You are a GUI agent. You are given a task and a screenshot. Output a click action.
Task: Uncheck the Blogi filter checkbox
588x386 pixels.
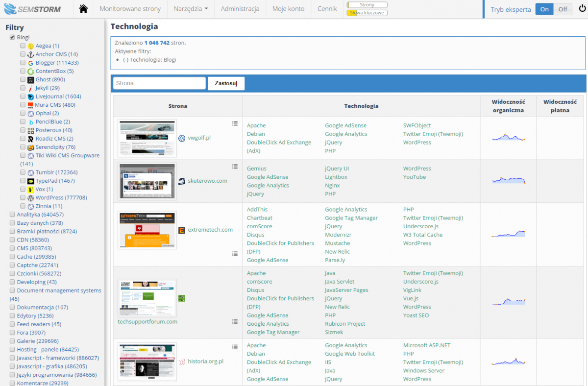(x=12, y=37)
